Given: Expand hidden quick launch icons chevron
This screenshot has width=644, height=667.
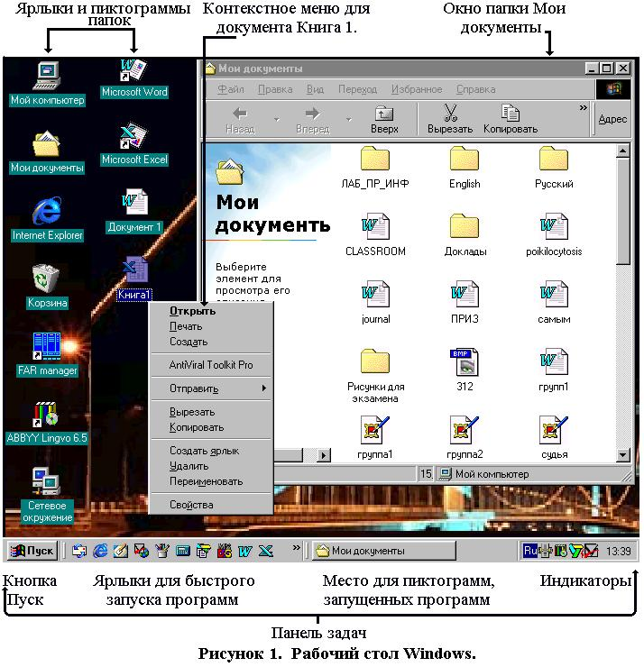Looking at the screenshot, I should click(x=296, y=548).
